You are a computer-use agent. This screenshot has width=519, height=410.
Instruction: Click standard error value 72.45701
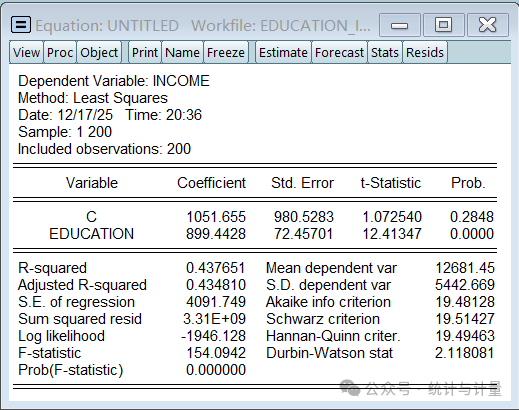coord(303,234)
